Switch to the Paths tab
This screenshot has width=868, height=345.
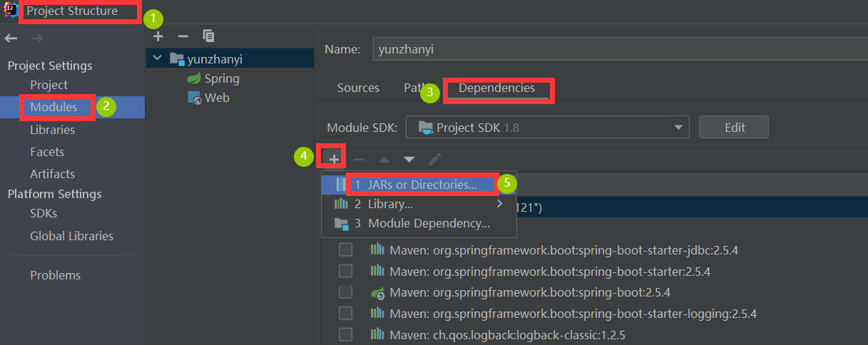[417, 88]
